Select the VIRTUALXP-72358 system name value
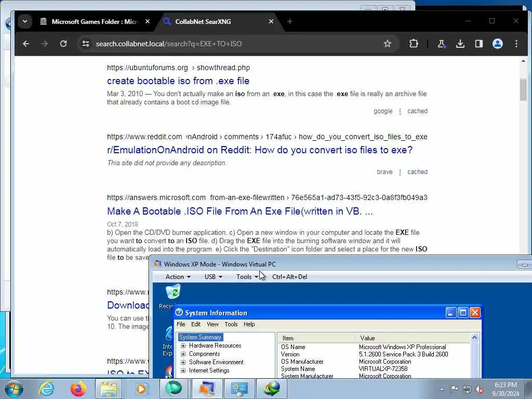Image resolution: width=532 pixels, height=399 pixels. click(x=383, y=368)
